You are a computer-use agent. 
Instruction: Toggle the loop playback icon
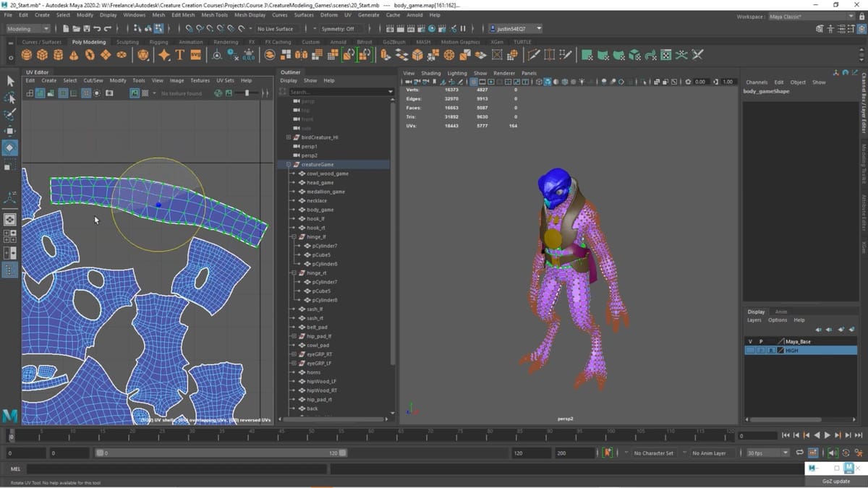point(800,453)
